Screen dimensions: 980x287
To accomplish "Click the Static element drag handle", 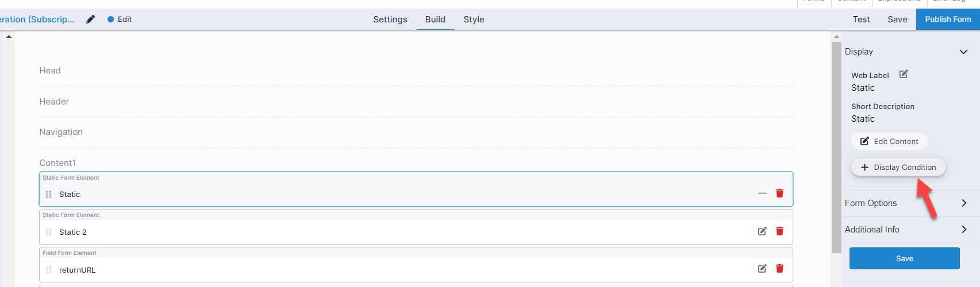I will click(x=49, y=195).
